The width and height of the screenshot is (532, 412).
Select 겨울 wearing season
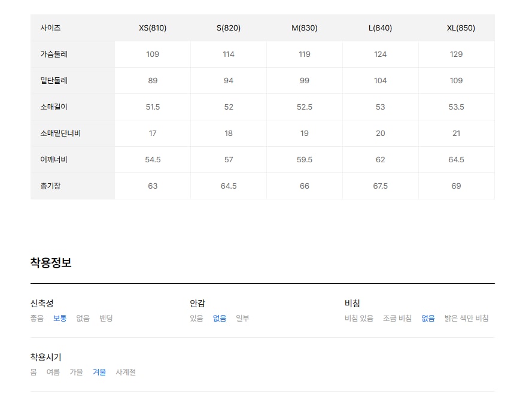coord(99,372)
